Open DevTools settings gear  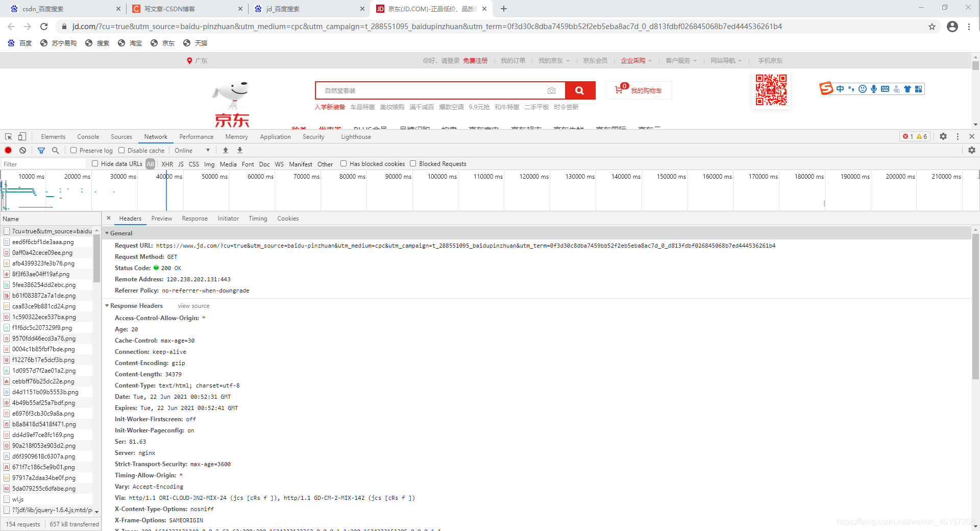click(x=943, y=136)
